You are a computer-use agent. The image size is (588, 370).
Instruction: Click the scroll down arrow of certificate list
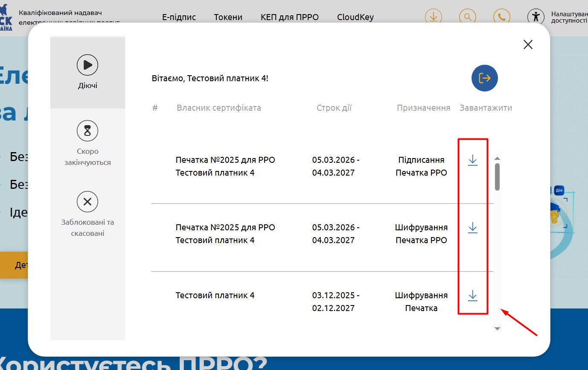(x=497, y=329)
